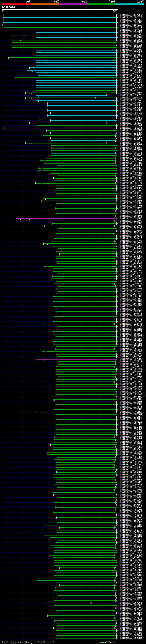Select the UniRef100_A9P120 label
Viewport: 146px width, 644px height.
pos(131,123)
